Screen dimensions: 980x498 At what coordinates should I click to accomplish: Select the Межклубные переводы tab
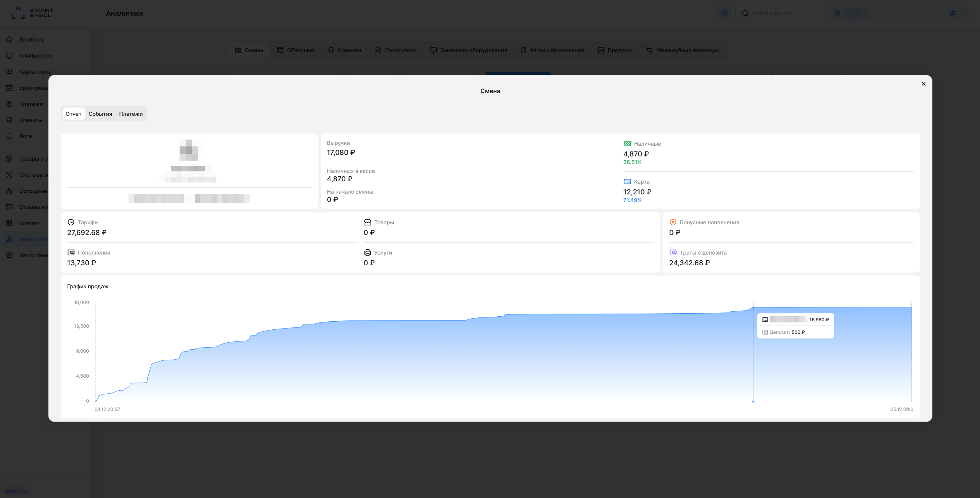tap(683, 50)
